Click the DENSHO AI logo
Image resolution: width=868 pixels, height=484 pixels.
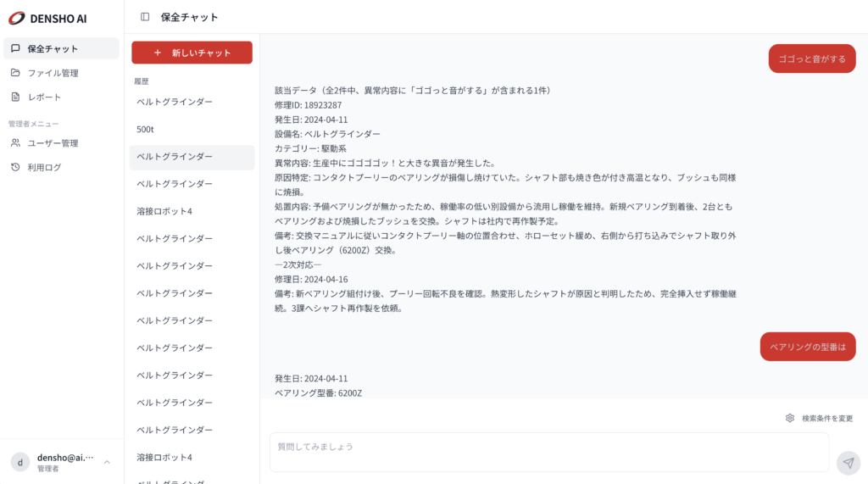click(x=47, y=18)
